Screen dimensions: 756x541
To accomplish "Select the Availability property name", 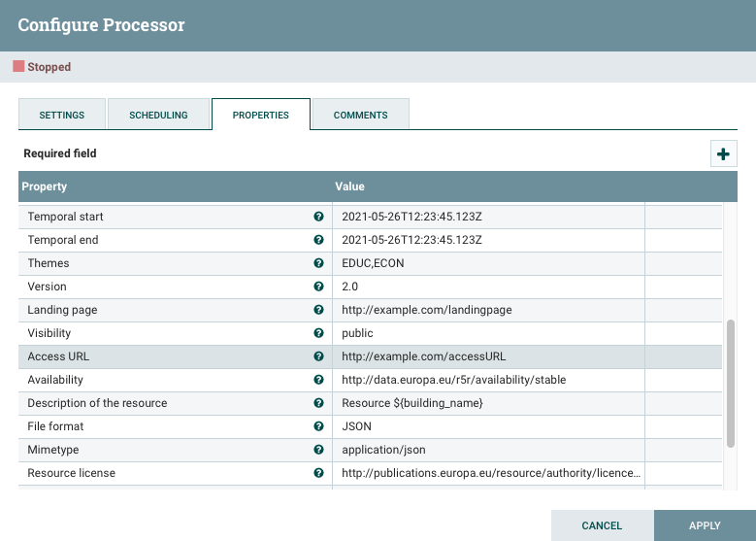I will [55, 380].
